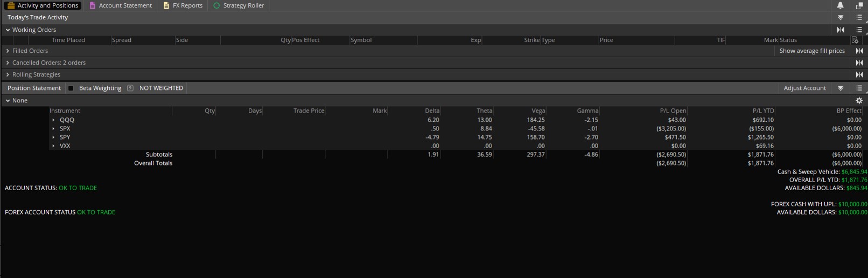
Task: Collapse the Working Orders section
Action: 8,30
